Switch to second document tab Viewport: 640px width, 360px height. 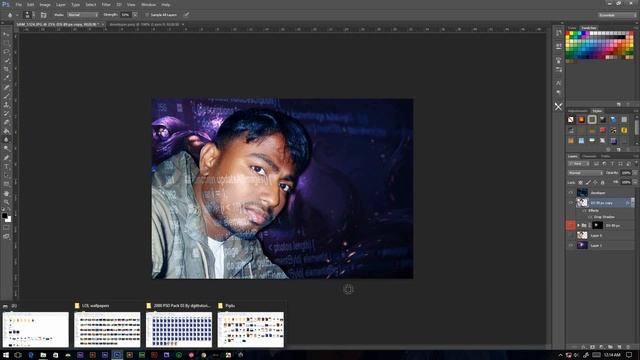(x=144, y=24)
